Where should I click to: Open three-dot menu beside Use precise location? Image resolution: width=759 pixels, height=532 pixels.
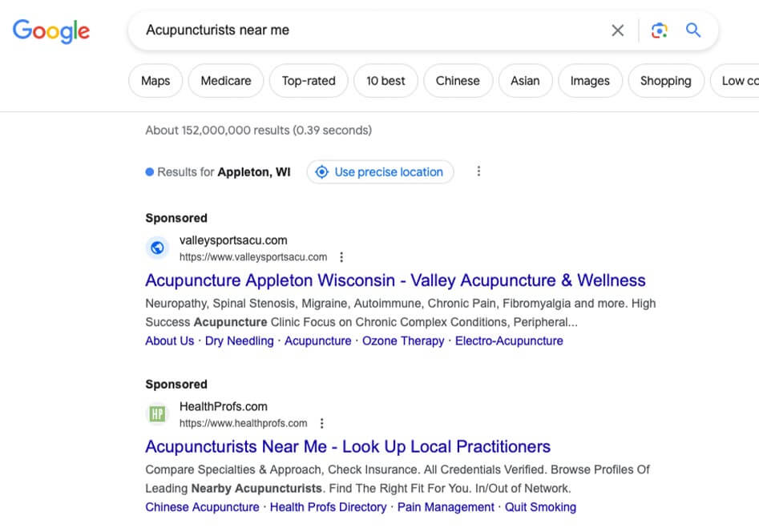[478, 171]
